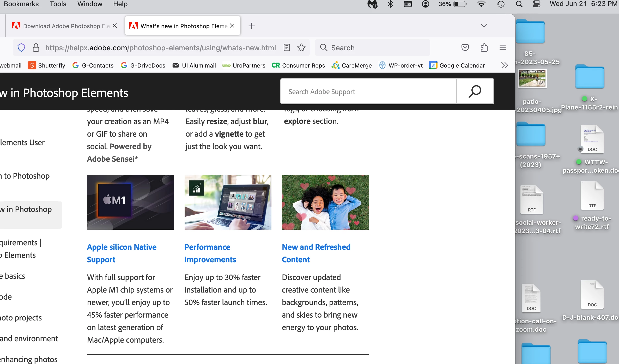Click the Apple M1 chip thumbnail
The image size is (619, 364).
pos(130,202)
